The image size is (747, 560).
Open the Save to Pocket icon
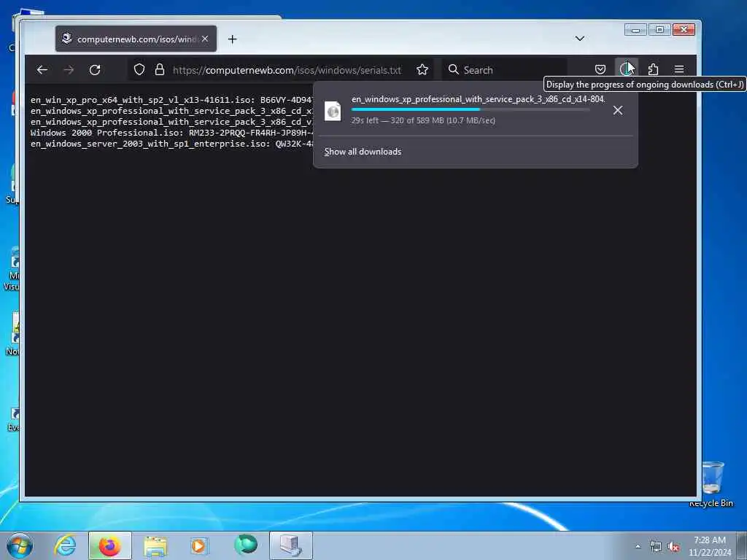600,69
